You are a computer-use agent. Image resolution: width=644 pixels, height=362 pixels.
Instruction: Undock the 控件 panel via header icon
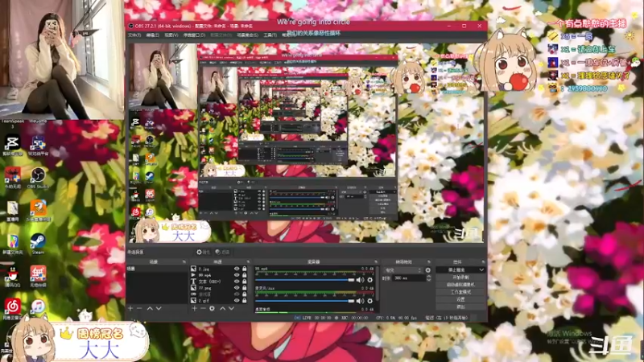coord(483,262)
